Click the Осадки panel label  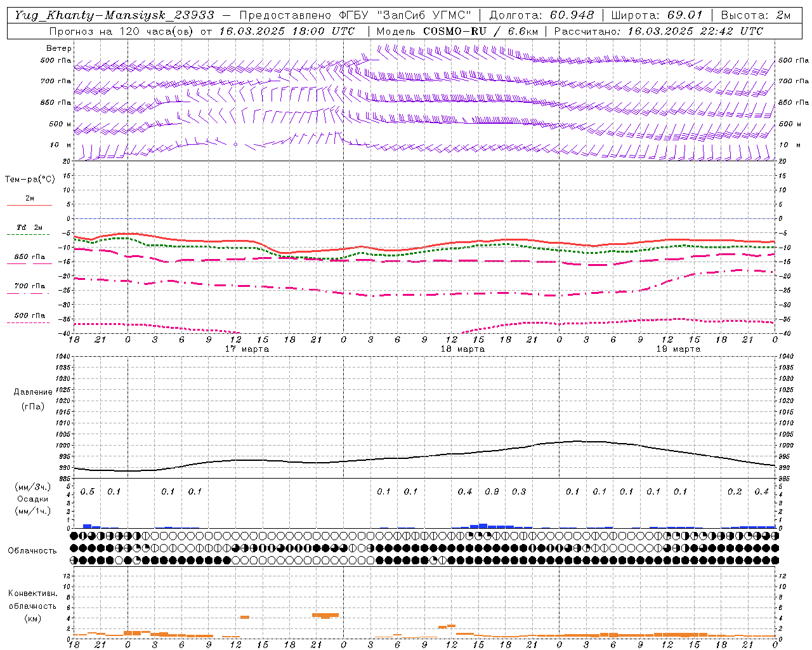(33, 499)
